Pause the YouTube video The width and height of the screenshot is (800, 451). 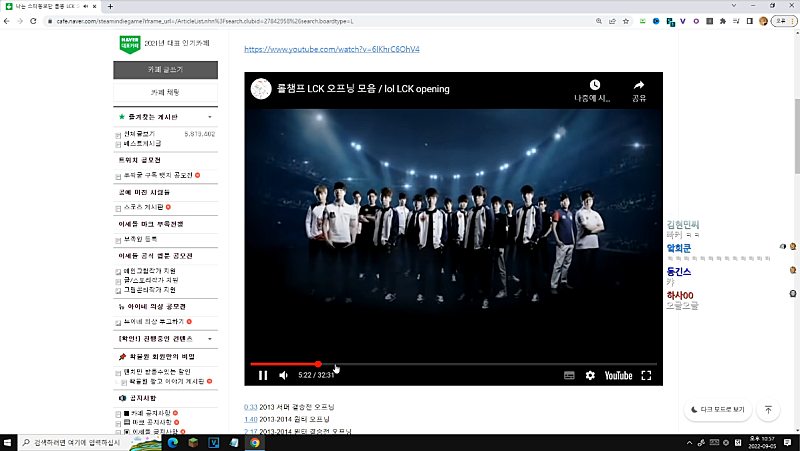(263, 376)
